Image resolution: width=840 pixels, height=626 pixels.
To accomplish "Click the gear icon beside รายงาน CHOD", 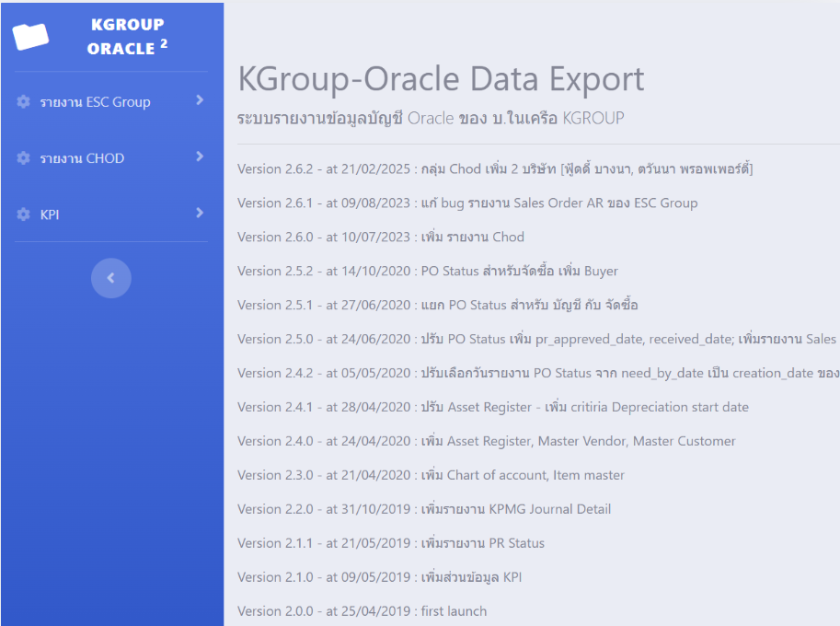I will pos(24,158).
